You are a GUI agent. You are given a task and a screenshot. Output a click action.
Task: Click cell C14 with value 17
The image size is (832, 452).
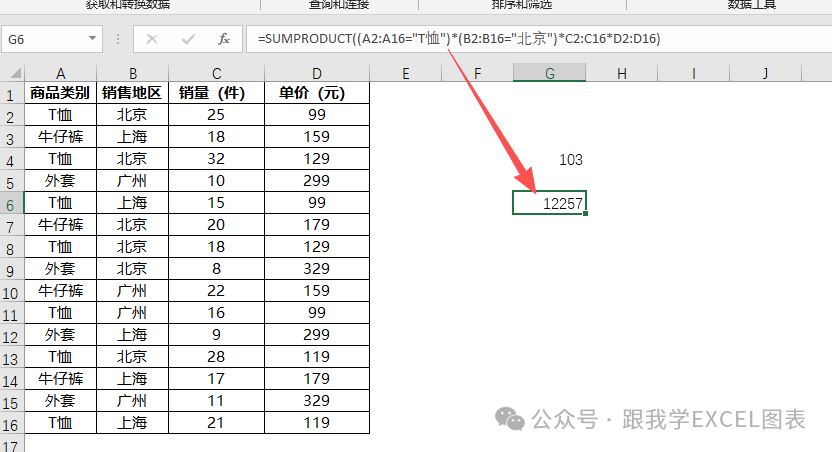[216, 379]
